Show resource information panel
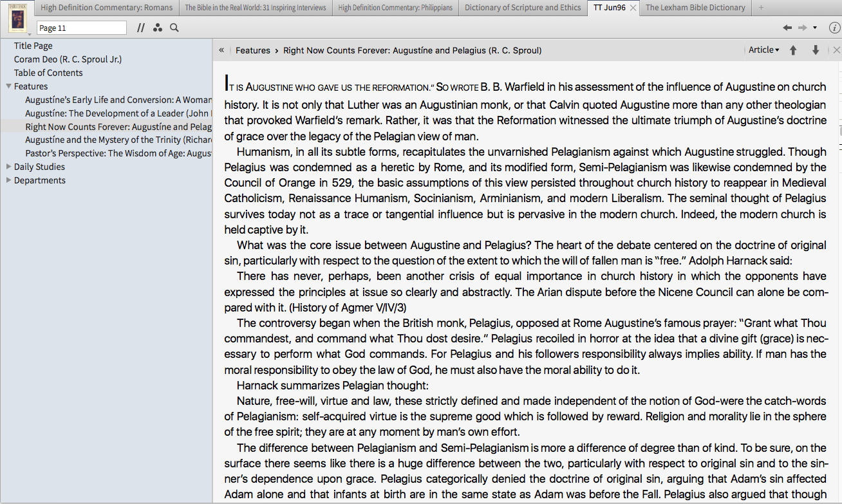The width and height of the screenshot is (842, 504). 834,28
